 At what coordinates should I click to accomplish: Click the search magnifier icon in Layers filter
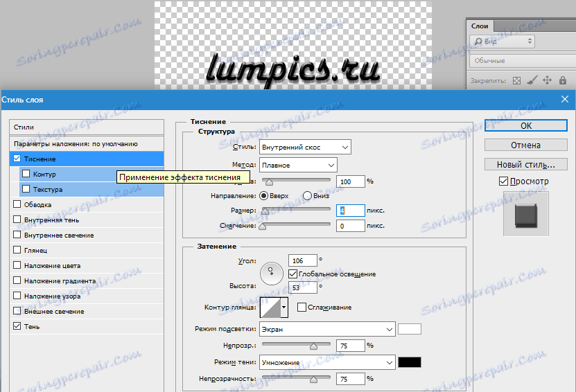[x=478, y=42]
